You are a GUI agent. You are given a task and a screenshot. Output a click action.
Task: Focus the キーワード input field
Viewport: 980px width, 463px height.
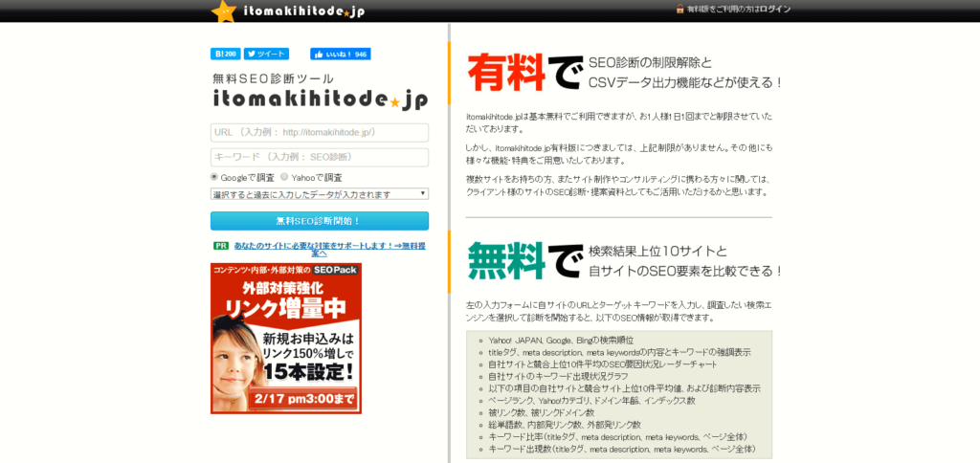(320, 158)
